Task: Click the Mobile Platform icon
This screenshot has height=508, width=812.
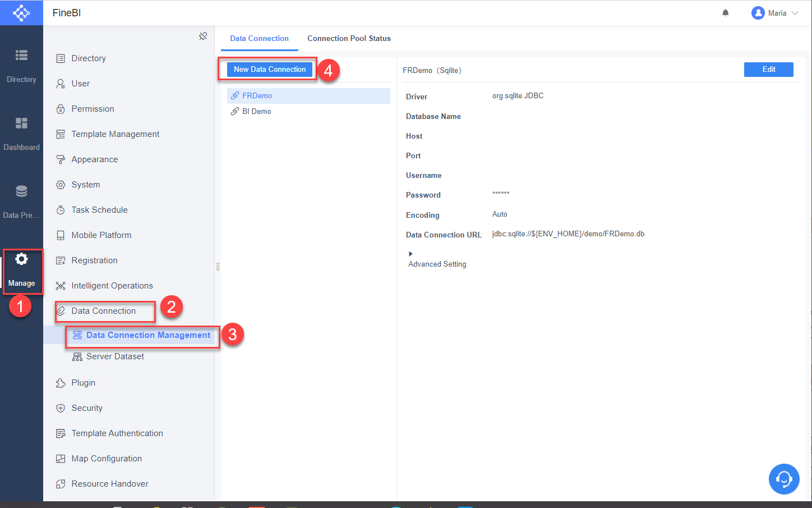Action: tap(61, 235)
